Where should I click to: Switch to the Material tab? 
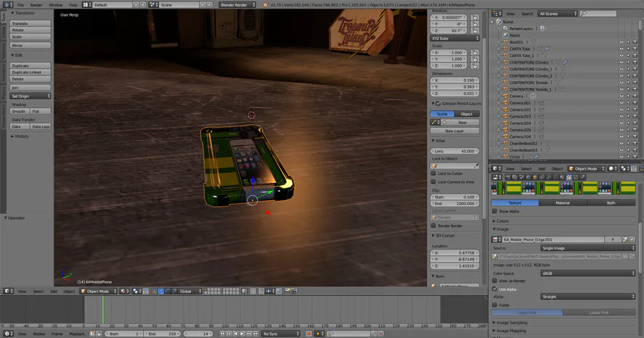(562, 203)
